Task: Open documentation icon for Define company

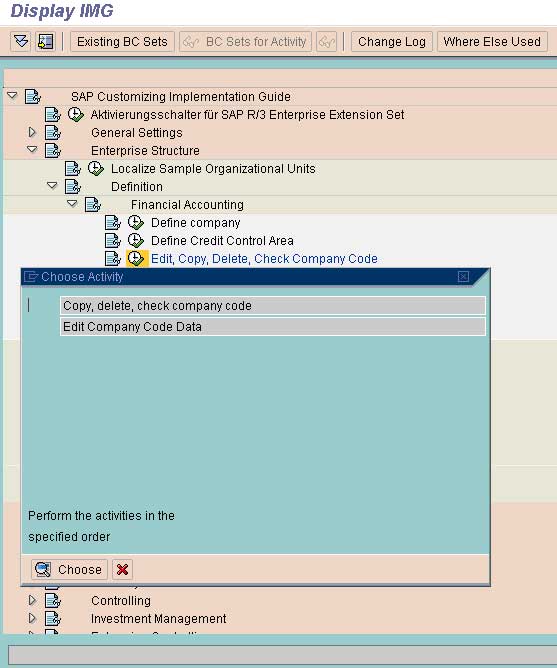Action: [x=113, y=222]
